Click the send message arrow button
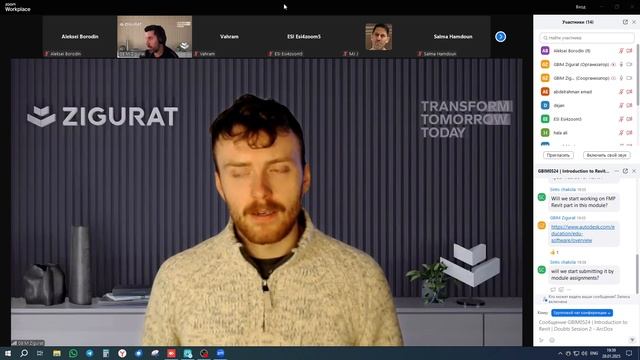This screenshot has height=360, width=640. click(632, 340)
